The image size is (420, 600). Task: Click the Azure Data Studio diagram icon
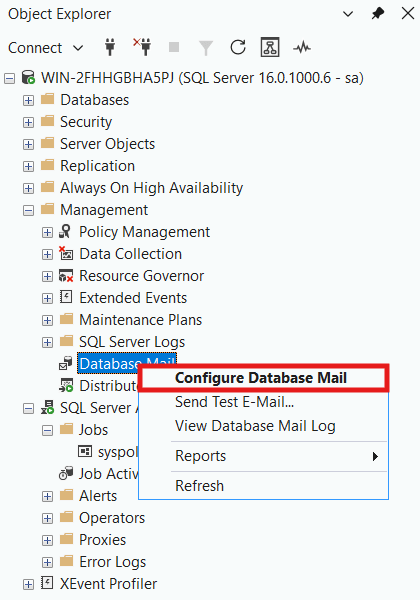point(270,47)
